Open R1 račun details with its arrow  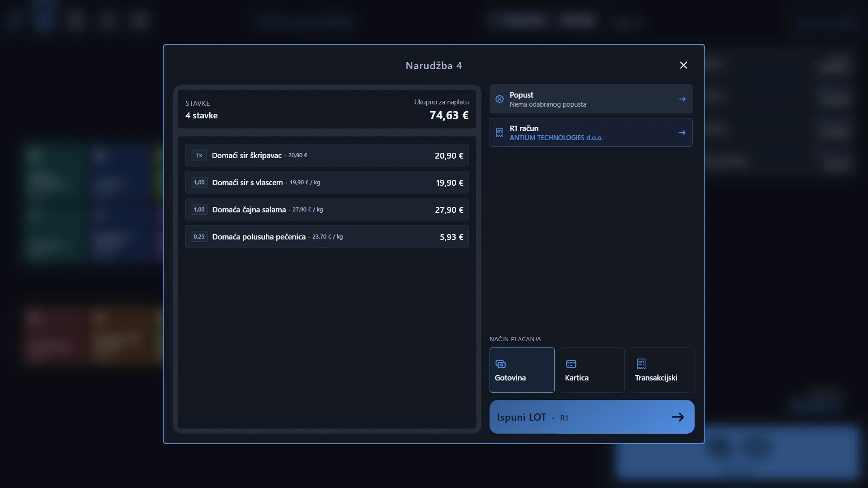pos(682,132)
